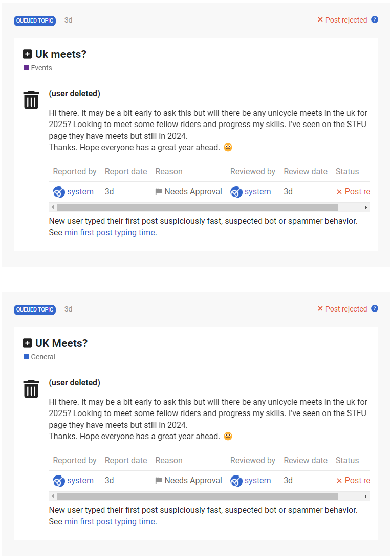Open the General category link
This screenshot has height=559, width=392.
[x=42, y=357]
